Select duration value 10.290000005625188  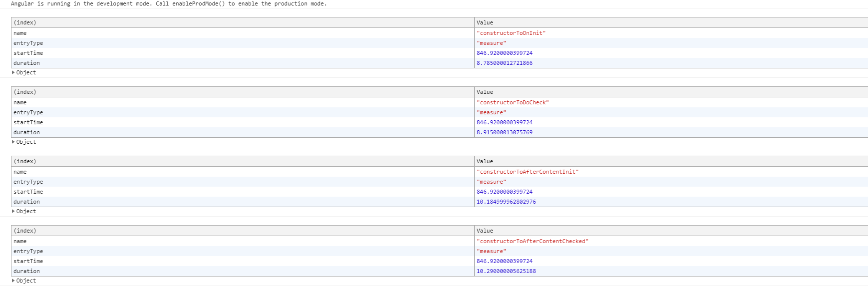pos(506,271)
